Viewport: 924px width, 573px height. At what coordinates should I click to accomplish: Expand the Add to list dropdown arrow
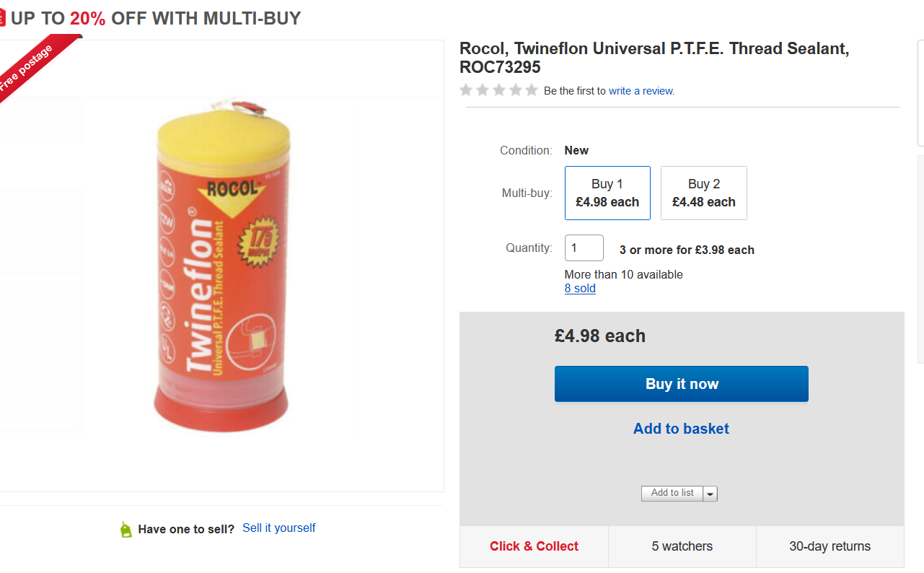(710, 494)
